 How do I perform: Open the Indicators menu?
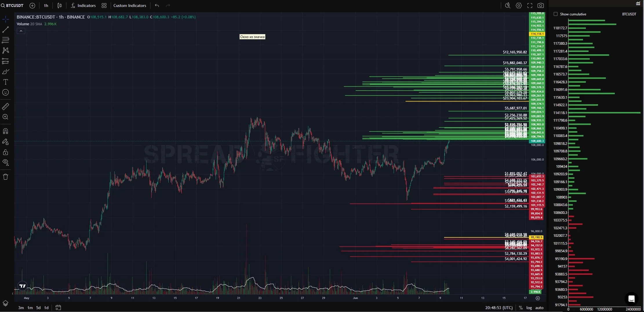coord(83,6)
